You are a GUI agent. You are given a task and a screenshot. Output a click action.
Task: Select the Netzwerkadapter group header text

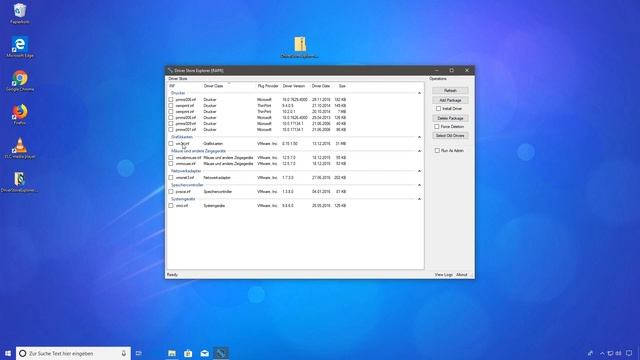point(186,171)
